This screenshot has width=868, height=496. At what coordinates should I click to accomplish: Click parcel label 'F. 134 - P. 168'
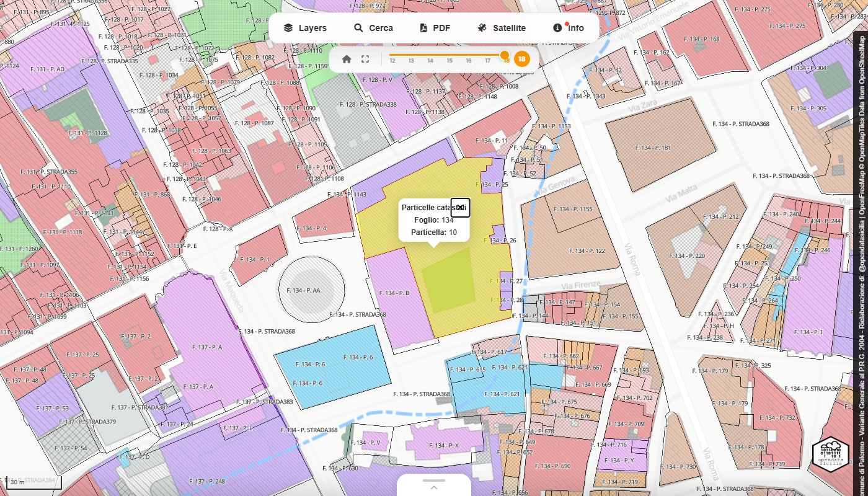click(702, 39)
